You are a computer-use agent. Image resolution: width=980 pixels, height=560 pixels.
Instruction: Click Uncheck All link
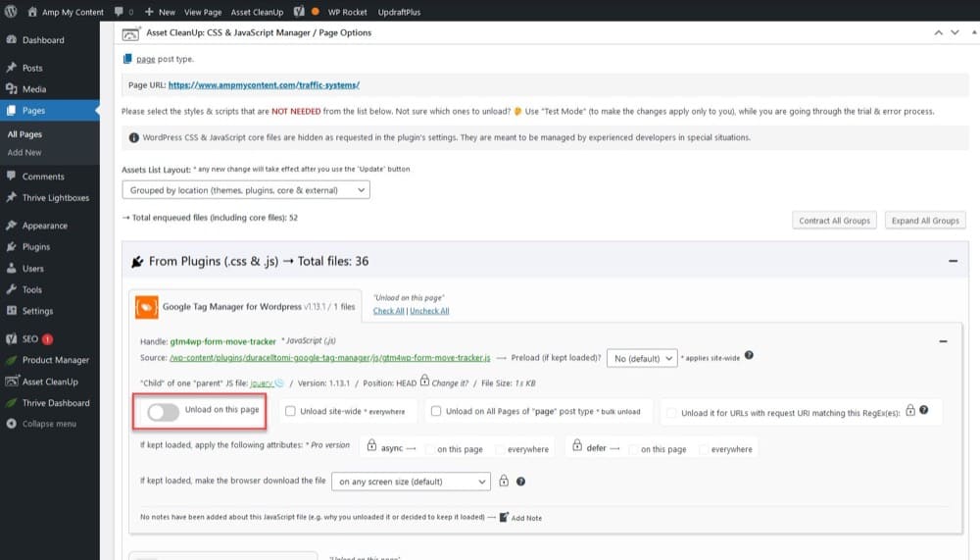[x=429, y=310]
